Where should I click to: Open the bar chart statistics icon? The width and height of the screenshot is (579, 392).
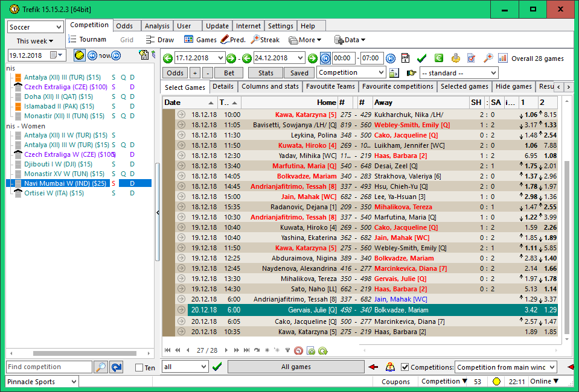(504, 58)
